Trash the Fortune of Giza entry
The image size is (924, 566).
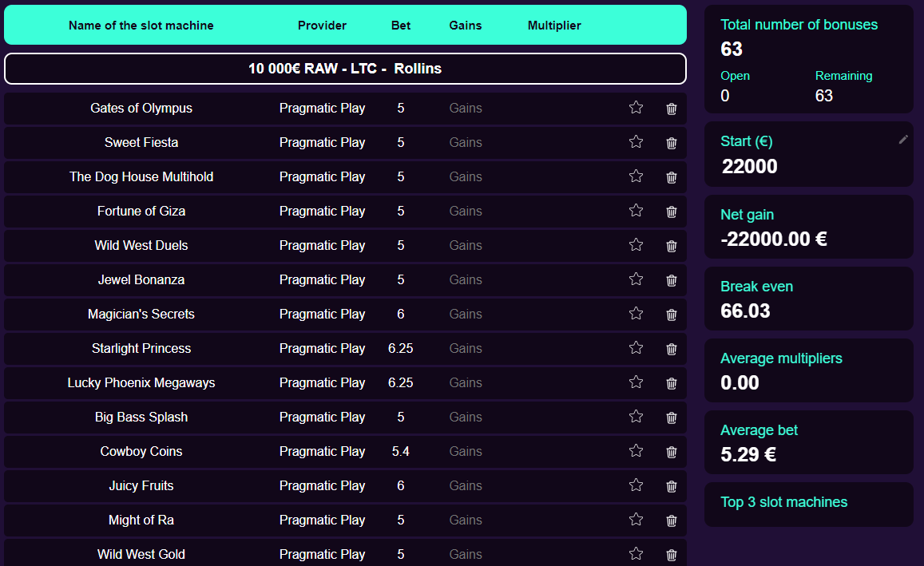point(671,212)
